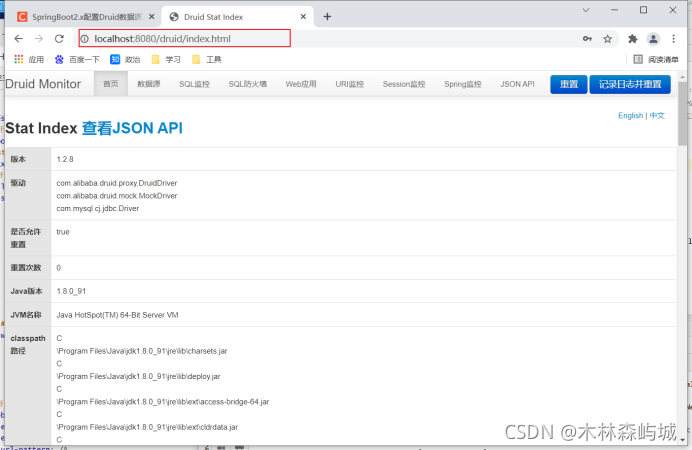This screenshot has width=692, height=450.
Task: Select the deploy.jar classpath entry
Action: tap(138, 376)
